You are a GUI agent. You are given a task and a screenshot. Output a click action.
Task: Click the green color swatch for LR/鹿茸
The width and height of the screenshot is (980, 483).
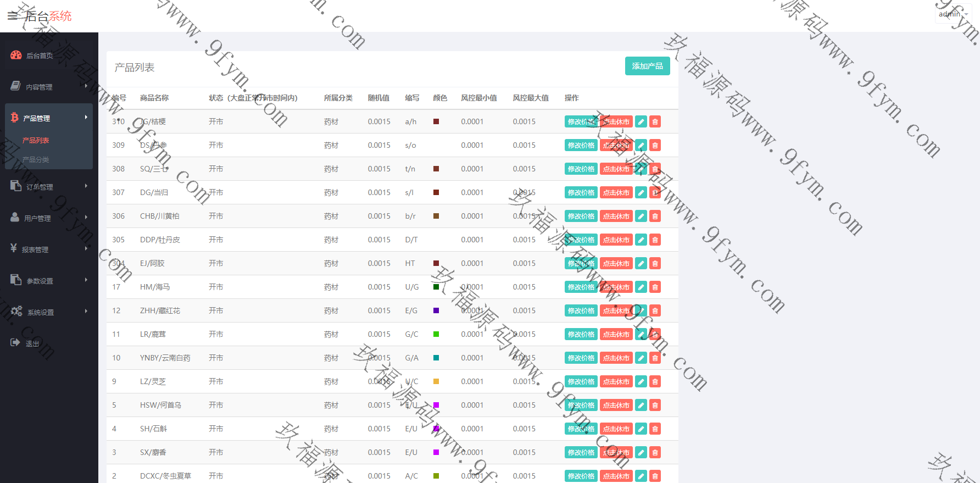click(436, 334)
